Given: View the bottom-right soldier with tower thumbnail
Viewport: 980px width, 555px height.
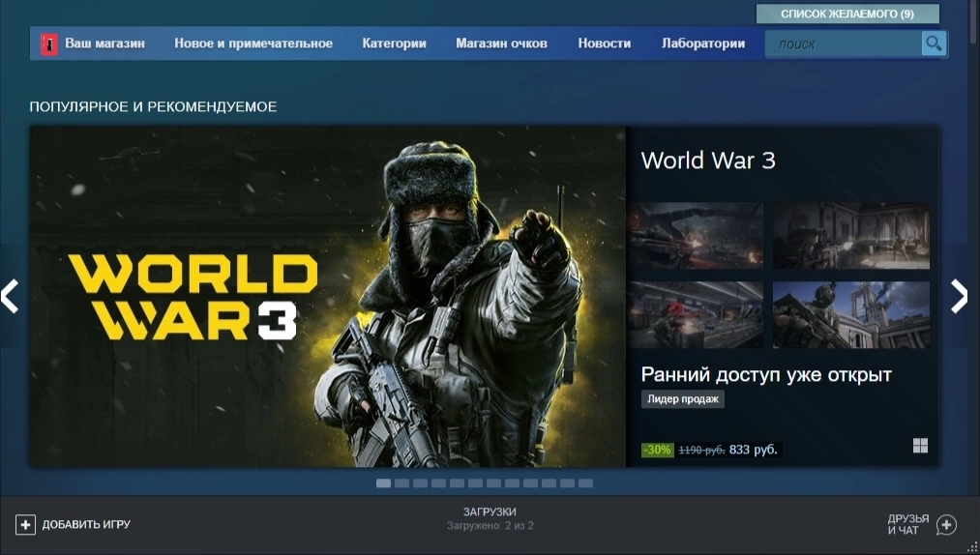Looking at the screenshot, I should coord(851,314).
